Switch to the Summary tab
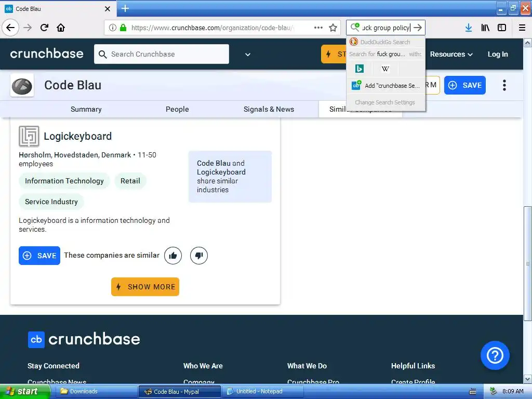This screenshot has width=532, height=399. coord(86,109)
